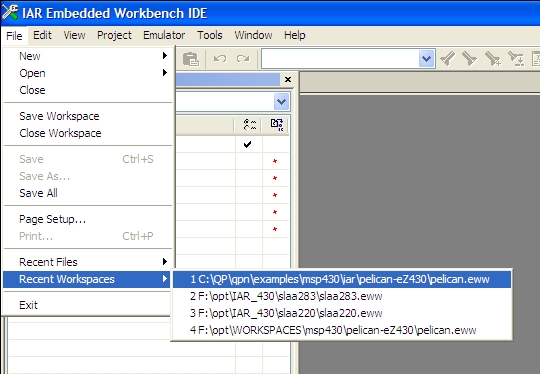Screen dimensions: 540x374
Task: Open recent workspace 3 slaa220.eww
Action: (x=342, y=313)
